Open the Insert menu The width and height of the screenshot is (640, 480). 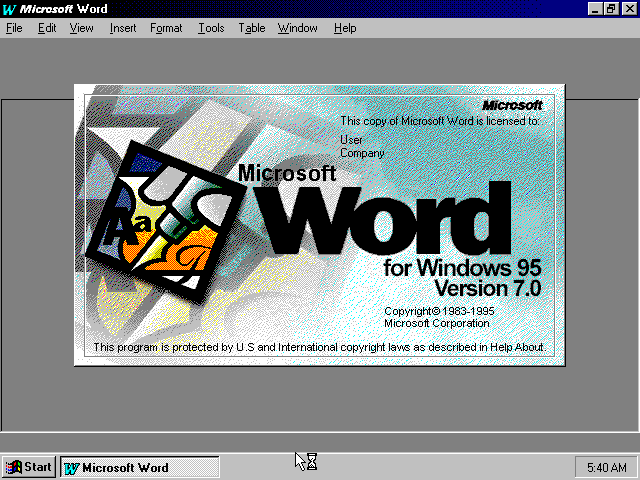pyautogui.click(x=123, y=28)
